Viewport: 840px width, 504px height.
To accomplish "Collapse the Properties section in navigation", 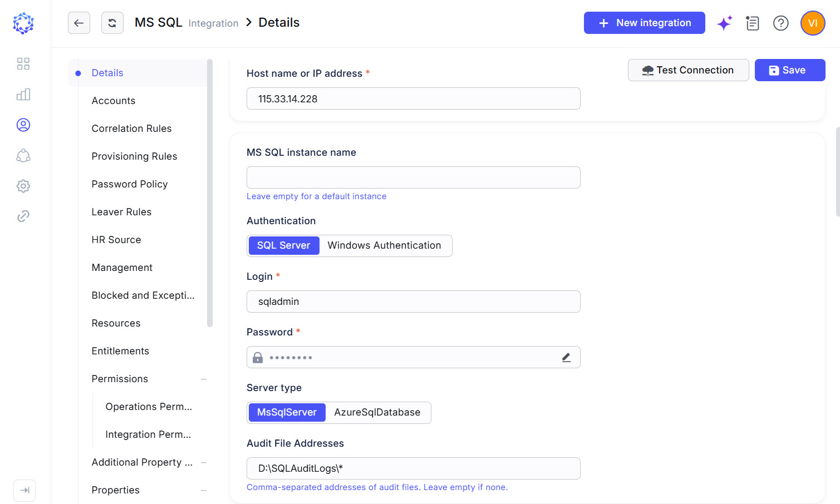I will coord(204,490).
